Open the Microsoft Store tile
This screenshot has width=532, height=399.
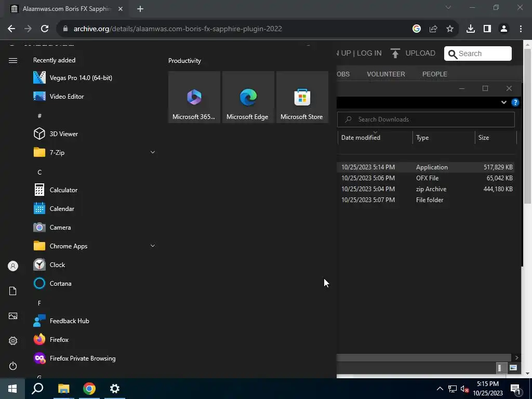(x=302, y=97)
